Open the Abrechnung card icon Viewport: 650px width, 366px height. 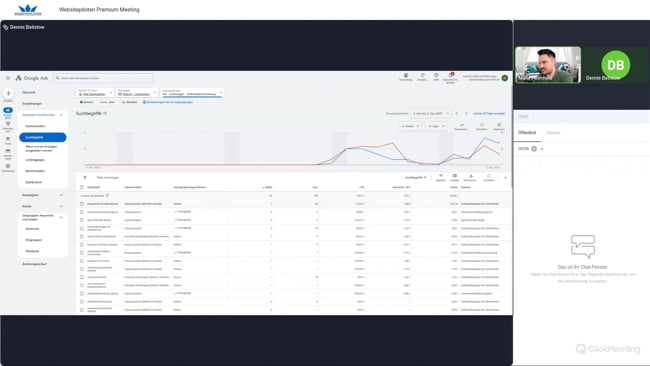(x=8, y=151)
